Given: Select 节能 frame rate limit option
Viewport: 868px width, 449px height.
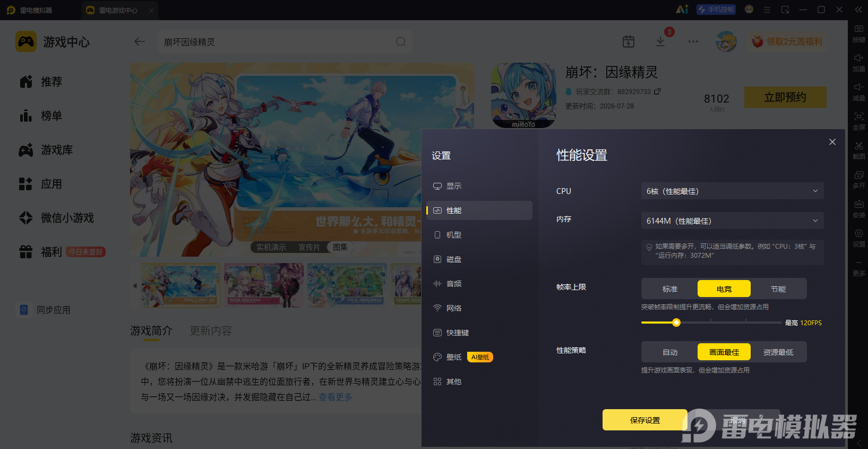Looking at the screenshot, I should pos(778,289).
